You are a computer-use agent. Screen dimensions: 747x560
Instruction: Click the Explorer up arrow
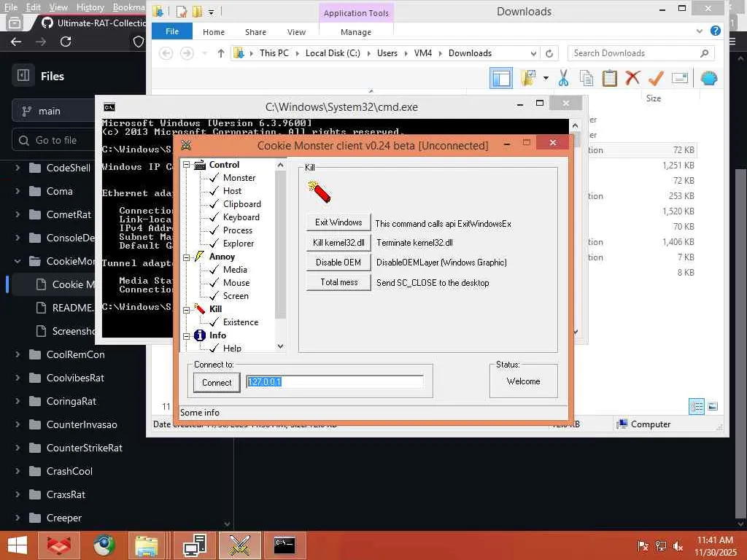[220, 53]
